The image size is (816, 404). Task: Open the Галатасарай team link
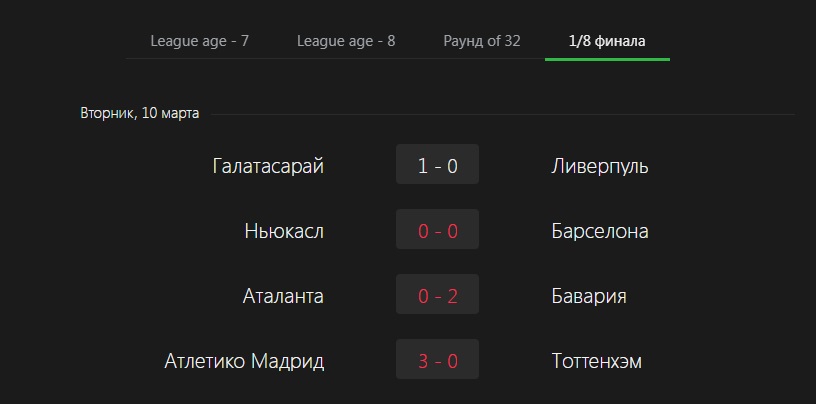pyautogui.click(x=269, y=166)
